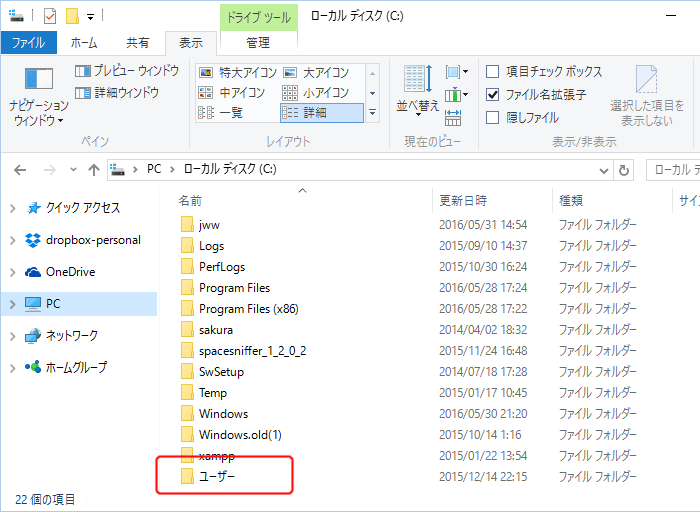Open the add-columns icon menu
This screenshot has width=700, height=512.
tap(456, 95)
